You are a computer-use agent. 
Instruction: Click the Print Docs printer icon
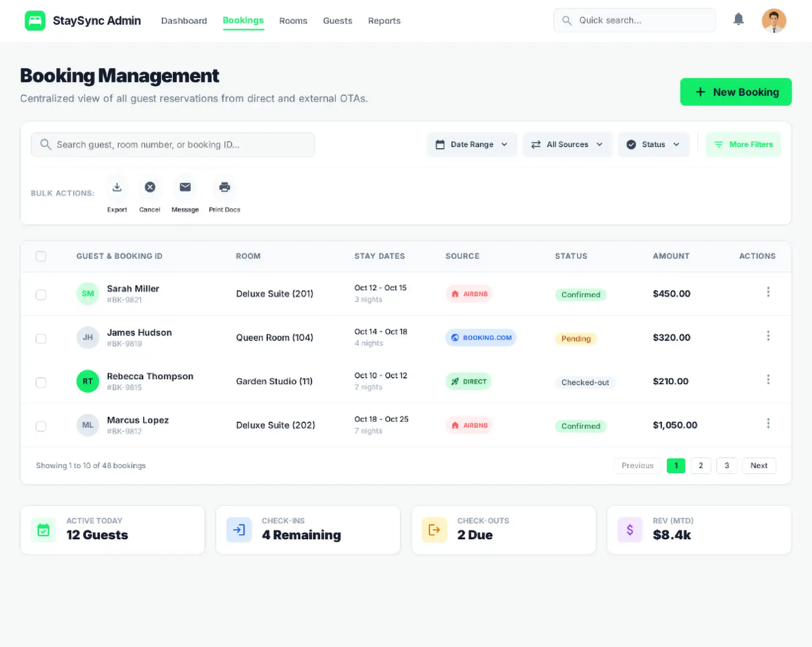point(225,187)
